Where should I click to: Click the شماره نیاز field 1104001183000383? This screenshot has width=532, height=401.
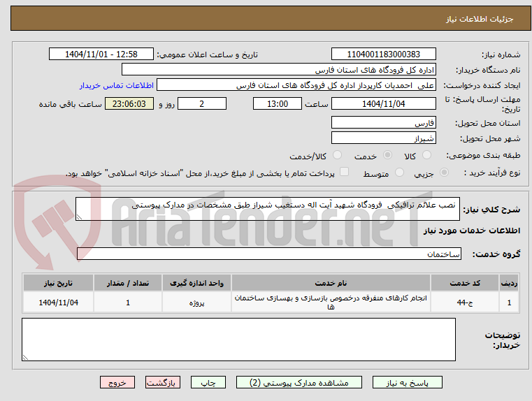(383, 54)
